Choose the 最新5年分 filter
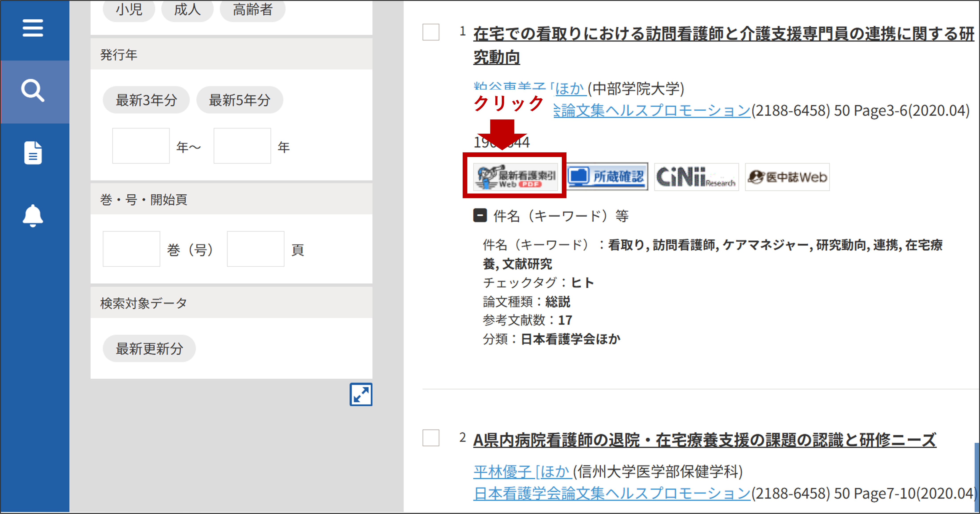The width and height of the screenshot is (980, 514). (x=240, y=100)
